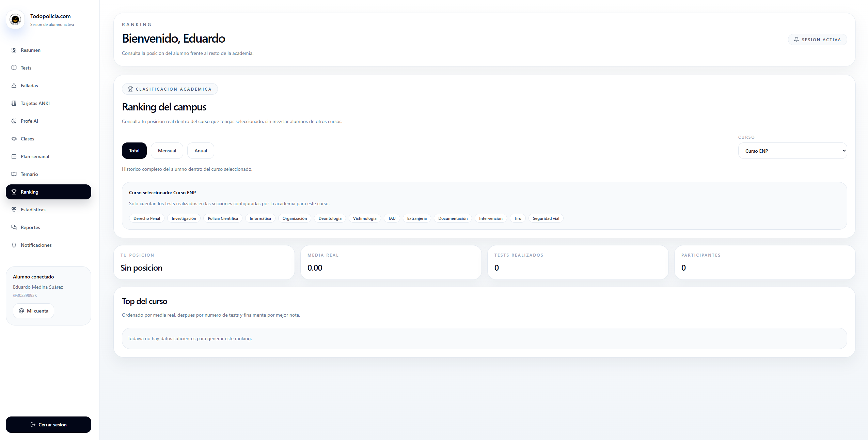Go to the Reportes page
The width and height of the screenshot is (868, 440).
point(48,227)
